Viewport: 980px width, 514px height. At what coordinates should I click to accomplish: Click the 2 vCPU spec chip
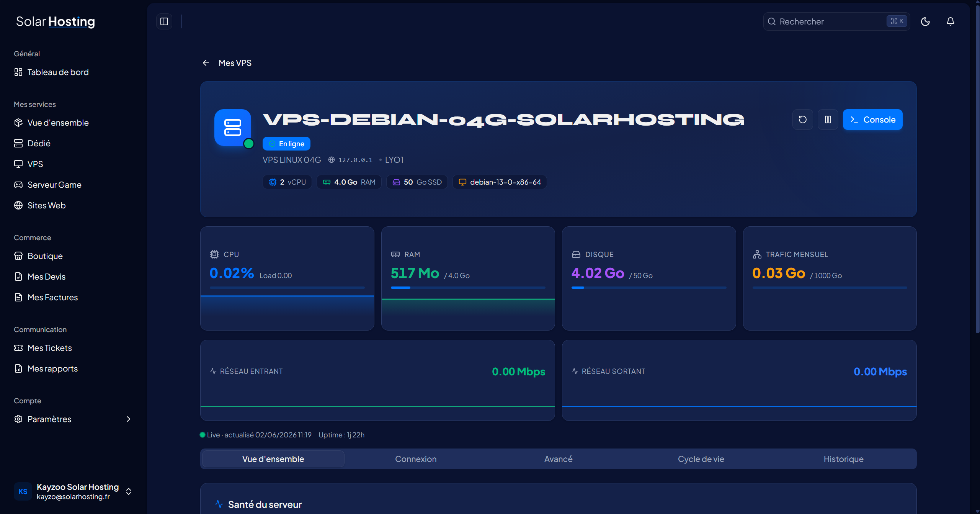[x=287, y=182]
